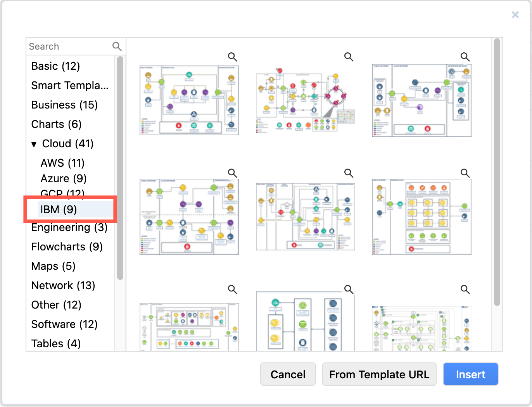The width and height of the screenshot is (532, 407).
Task: Preview the top-middle template using the magnifier icon
Action: (349, 57)
